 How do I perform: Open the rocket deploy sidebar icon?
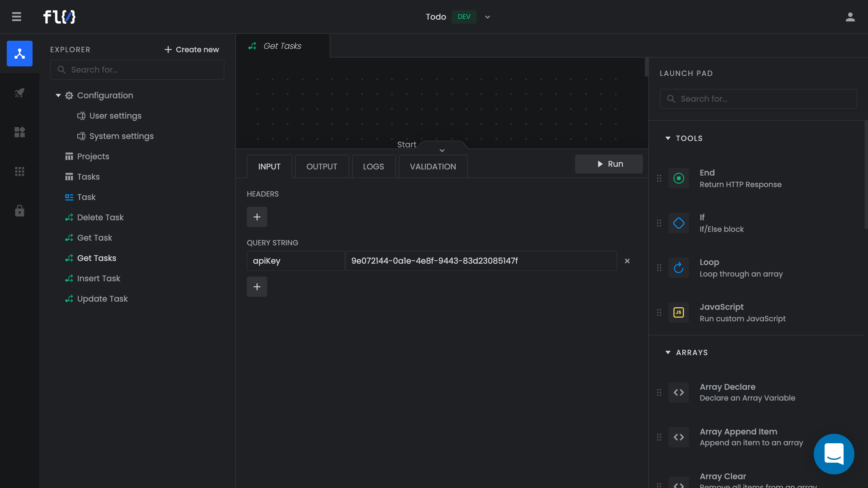[x=20, y=93]
